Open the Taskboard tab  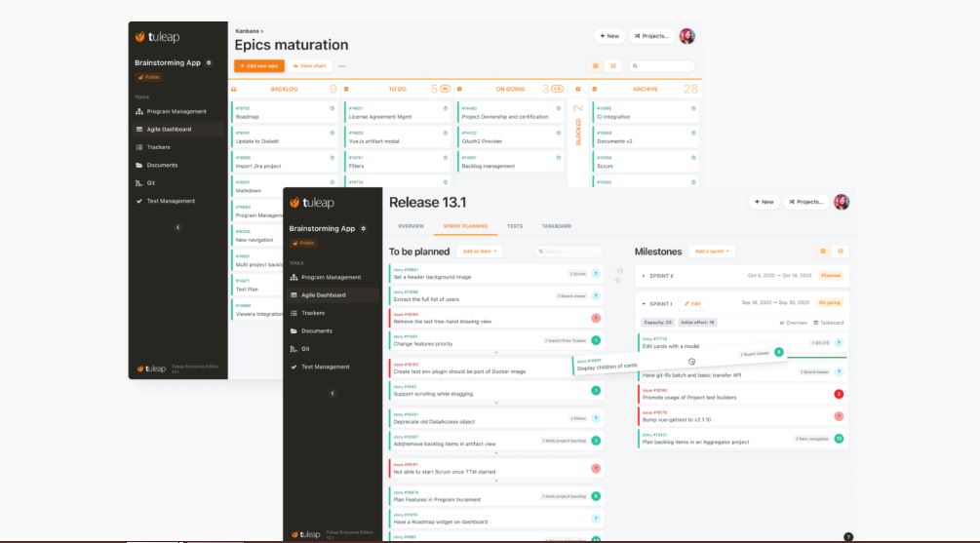point(556,226)
